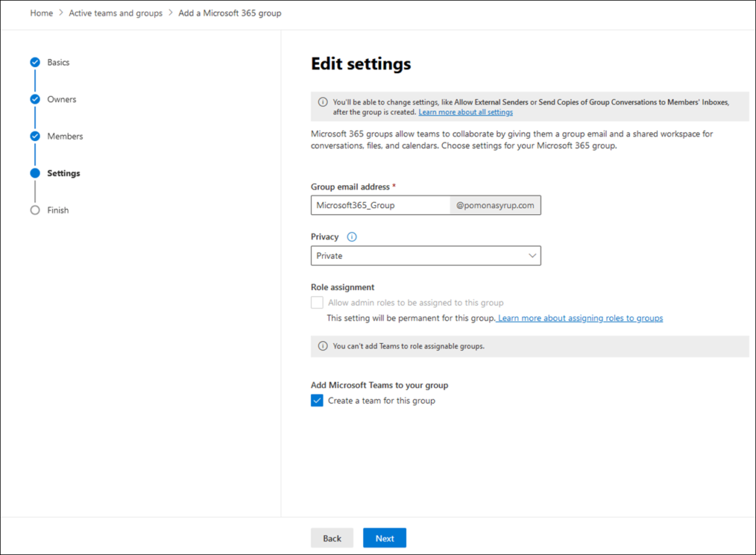This screenshot has height=555, width=756.
Task: Open the Home breadcrumb
Action: (41, 13)
